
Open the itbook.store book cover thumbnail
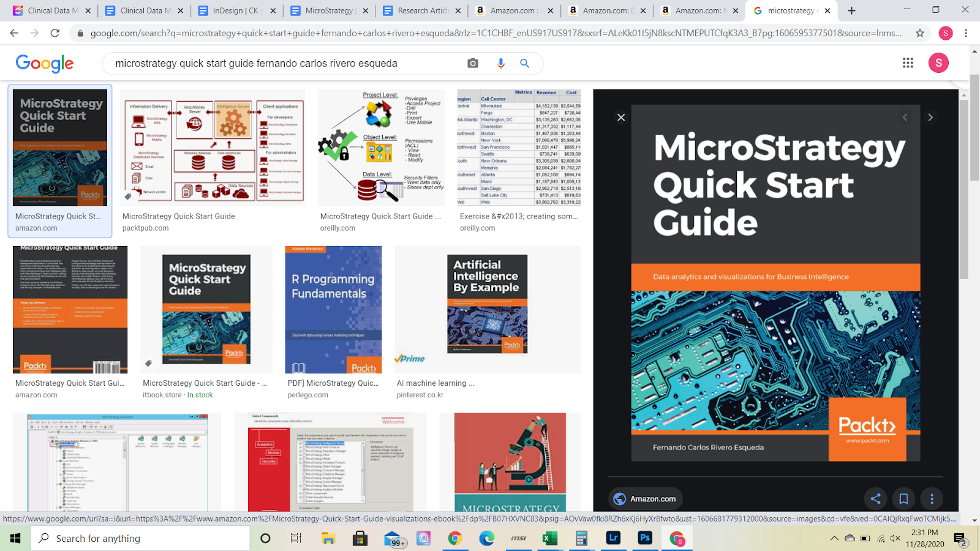coord(206,310)
